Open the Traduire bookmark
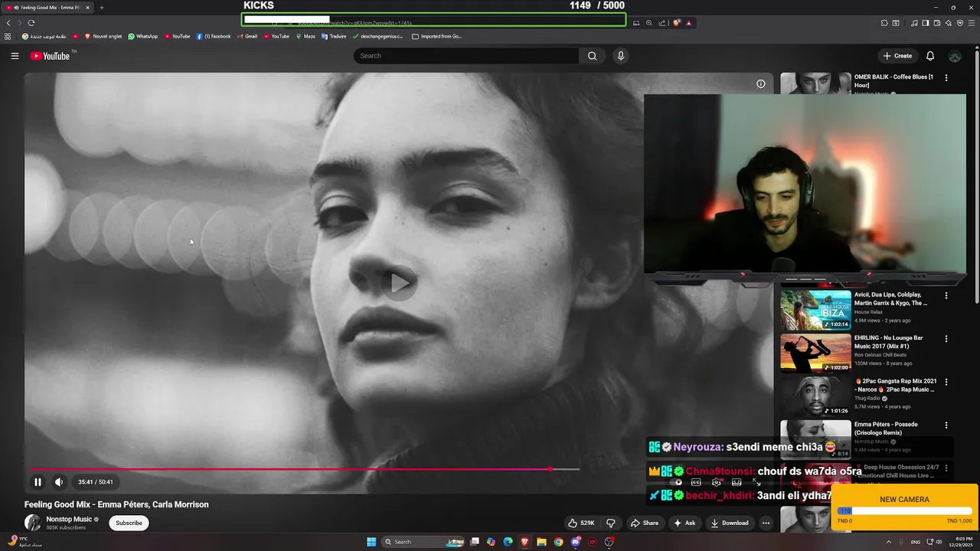The width and height of the screenshot is (980, 551). (334, 36)
